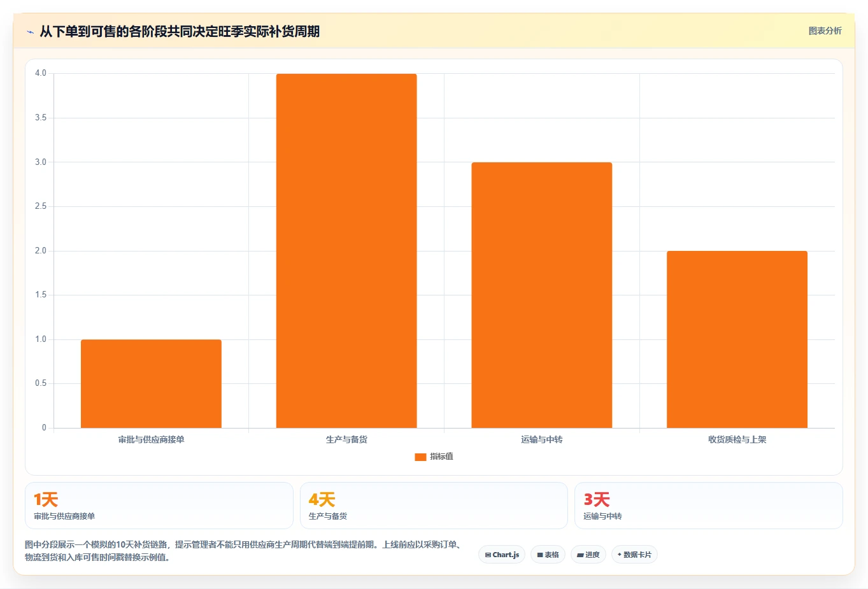Image resolution: width=868 pixels, height=589 pixels.
Task: Open the 1天 审批与供应商接单 card
Action: 159,506
